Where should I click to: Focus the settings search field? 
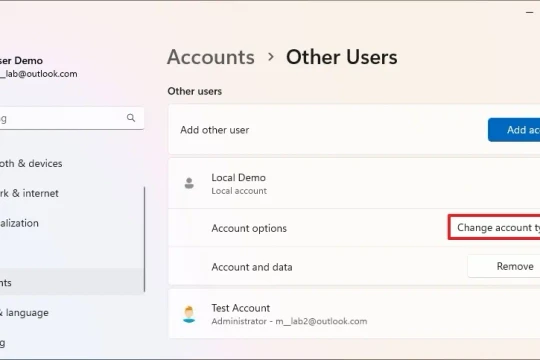(71, 118)
